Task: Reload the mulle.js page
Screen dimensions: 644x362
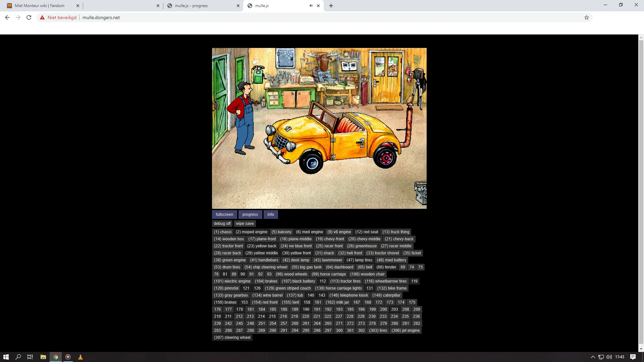Action: click(x=29, y=17)
